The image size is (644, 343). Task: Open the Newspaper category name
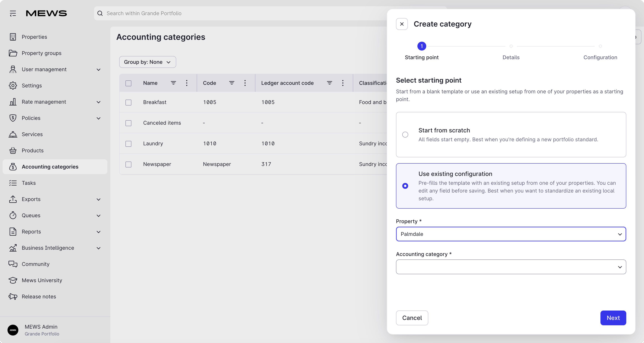(157, 164)
